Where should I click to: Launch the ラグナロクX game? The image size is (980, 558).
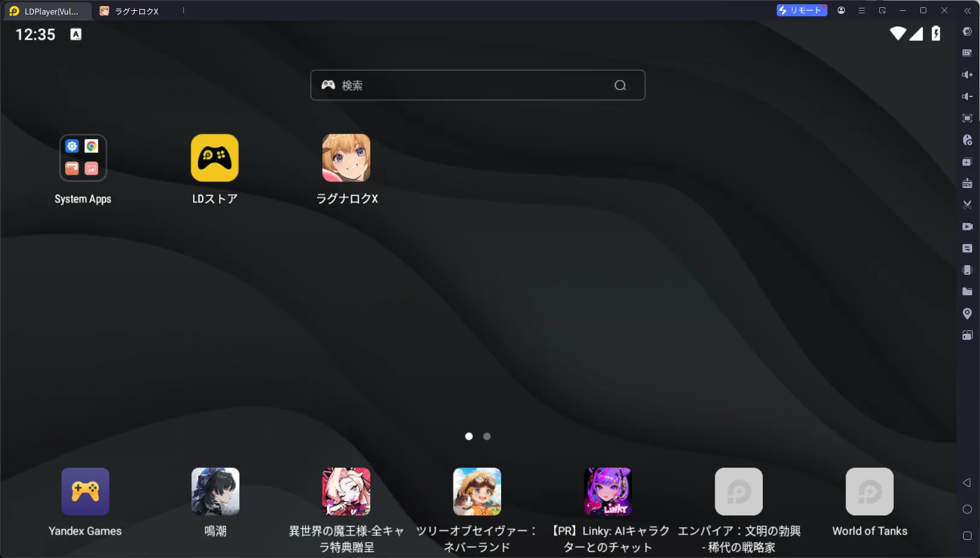click(347, 158)
